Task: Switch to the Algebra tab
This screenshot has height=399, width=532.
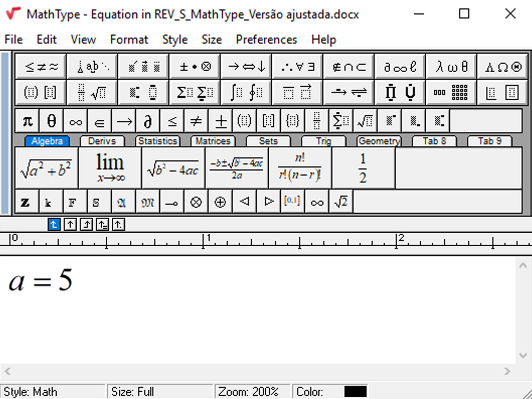Action: click(47, 141)
